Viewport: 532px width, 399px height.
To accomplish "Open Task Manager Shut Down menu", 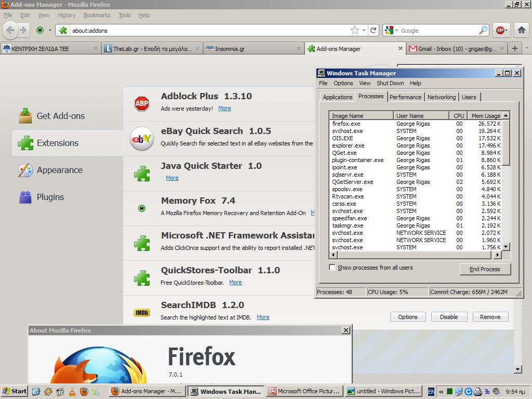I will (x=390, y=83).
